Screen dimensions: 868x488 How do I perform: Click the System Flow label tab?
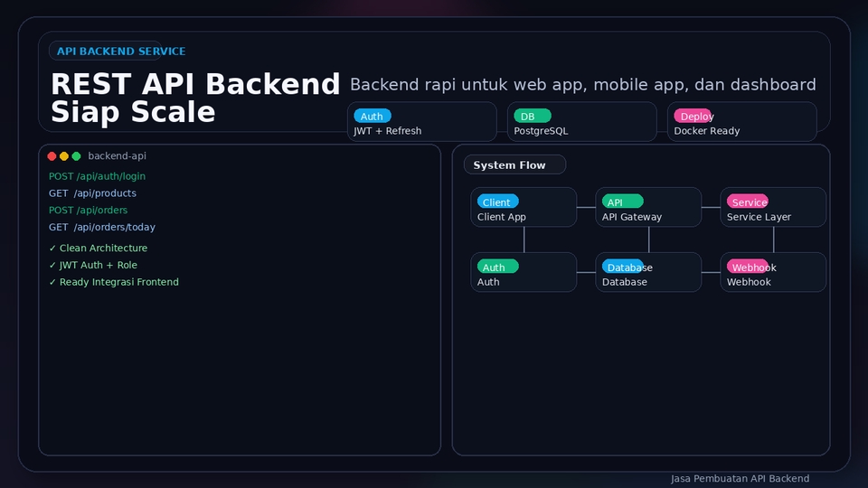[514, 164]
